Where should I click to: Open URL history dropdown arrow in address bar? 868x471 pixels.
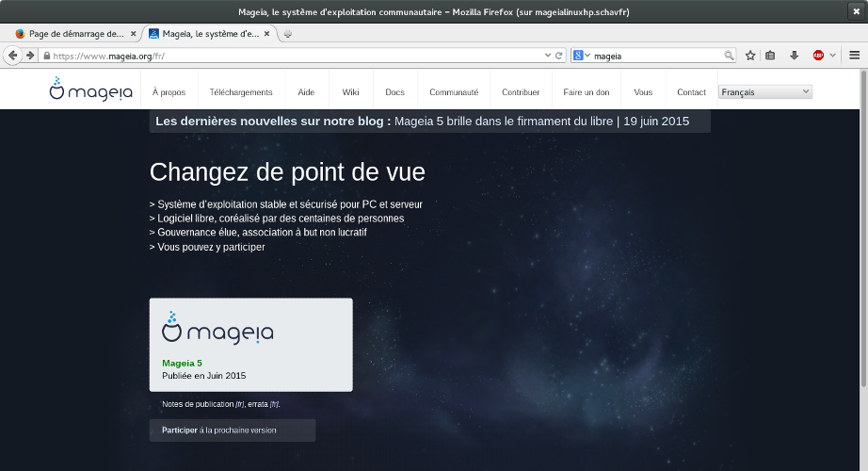click(548, 56)
